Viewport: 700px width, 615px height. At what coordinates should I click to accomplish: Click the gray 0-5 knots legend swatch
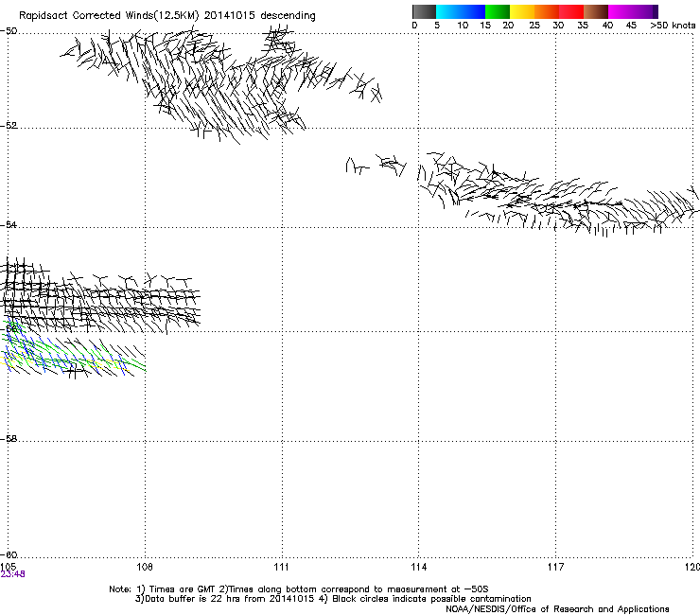[424, 11]
